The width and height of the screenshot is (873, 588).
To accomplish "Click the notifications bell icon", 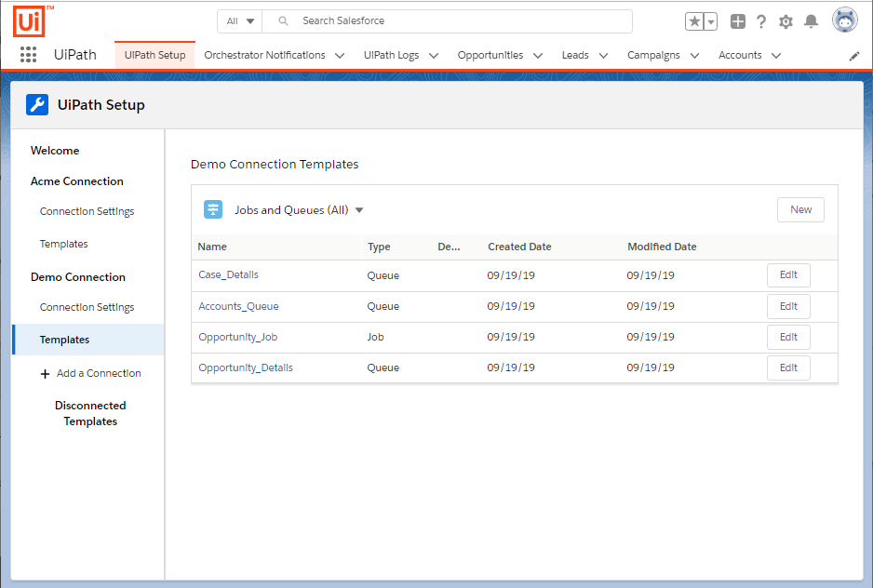I will [x=809, y=20].
